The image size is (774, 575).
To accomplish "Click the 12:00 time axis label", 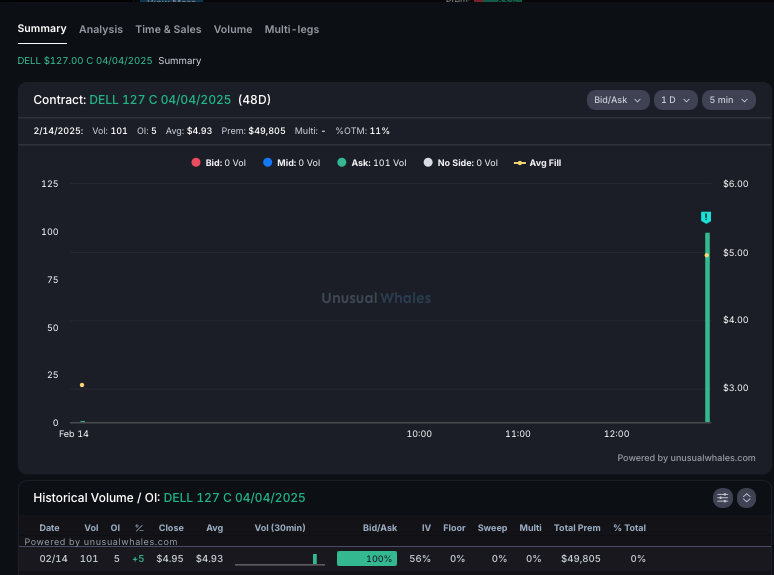I will (617, 434).
